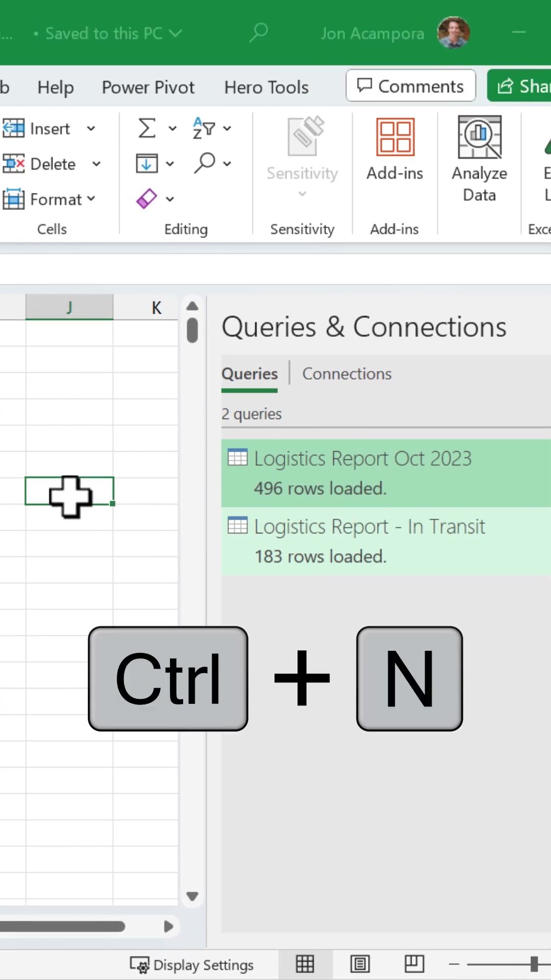Click the Sort & Filter icon
Viewport: 551px width, 980px height.
pyautogui.click(x=204, y=128)
